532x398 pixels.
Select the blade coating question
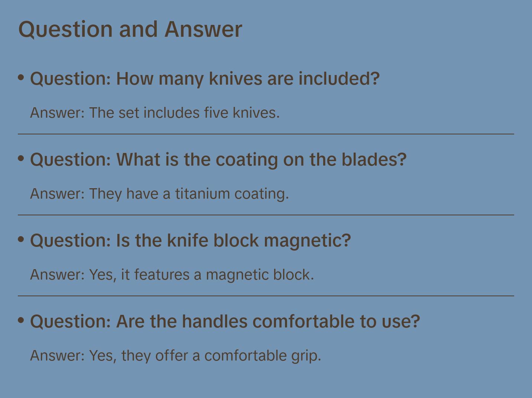(x=218, y=160)
